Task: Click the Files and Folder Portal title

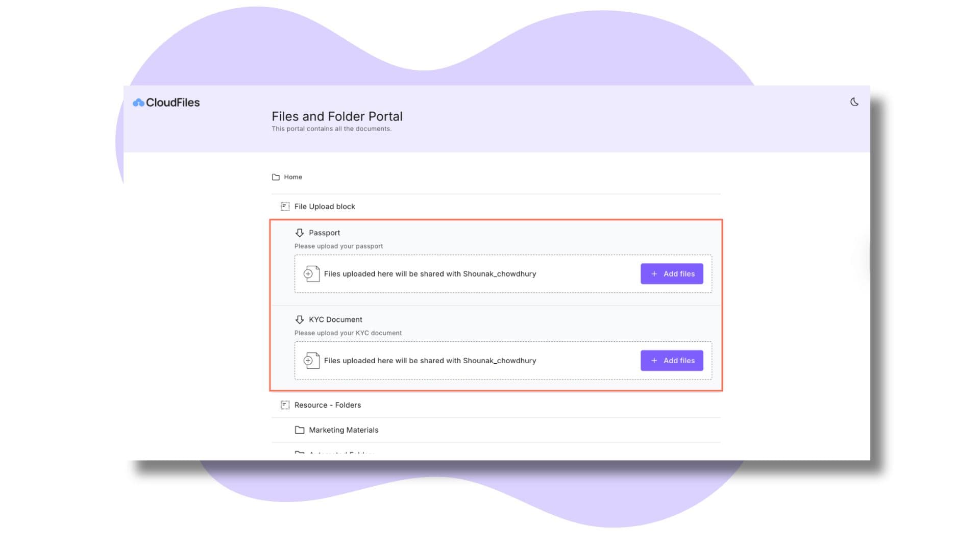Action: click(x=337, y=116)
